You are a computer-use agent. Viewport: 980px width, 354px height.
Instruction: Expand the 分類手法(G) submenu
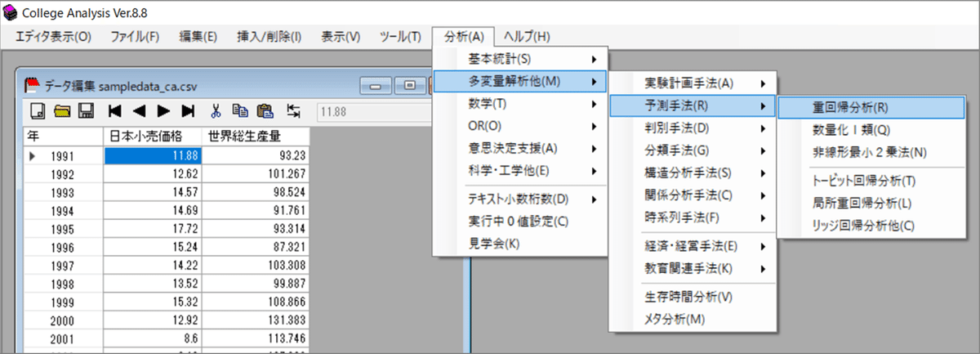(693, 150)
